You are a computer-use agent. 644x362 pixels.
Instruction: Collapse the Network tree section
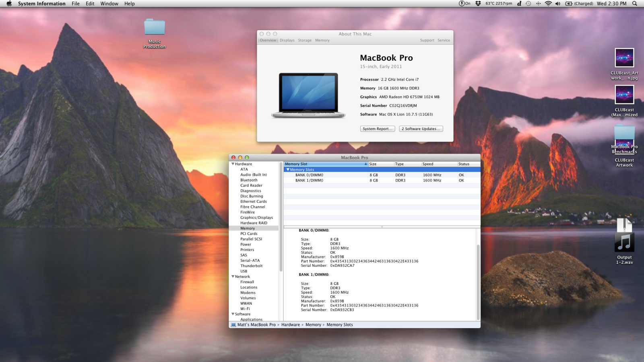pyautogui.click(x=233, y=277)
